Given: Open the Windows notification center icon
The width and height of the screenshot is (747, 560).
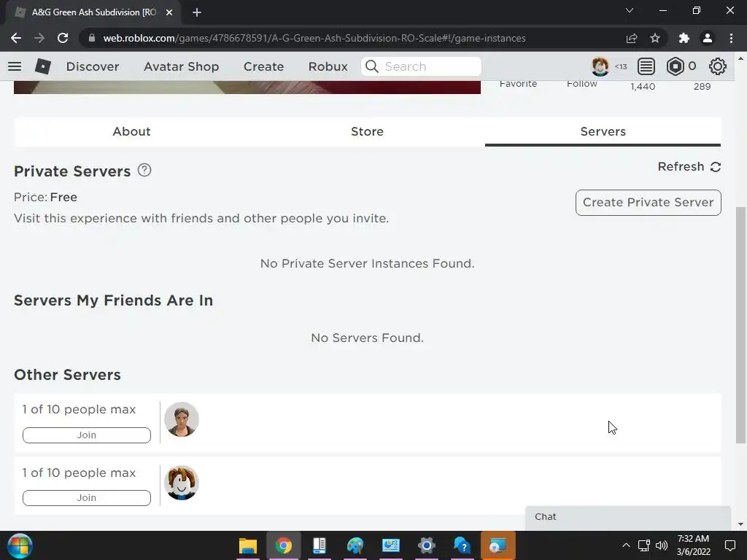Looking at the screenshot, I should coord(729,545).
